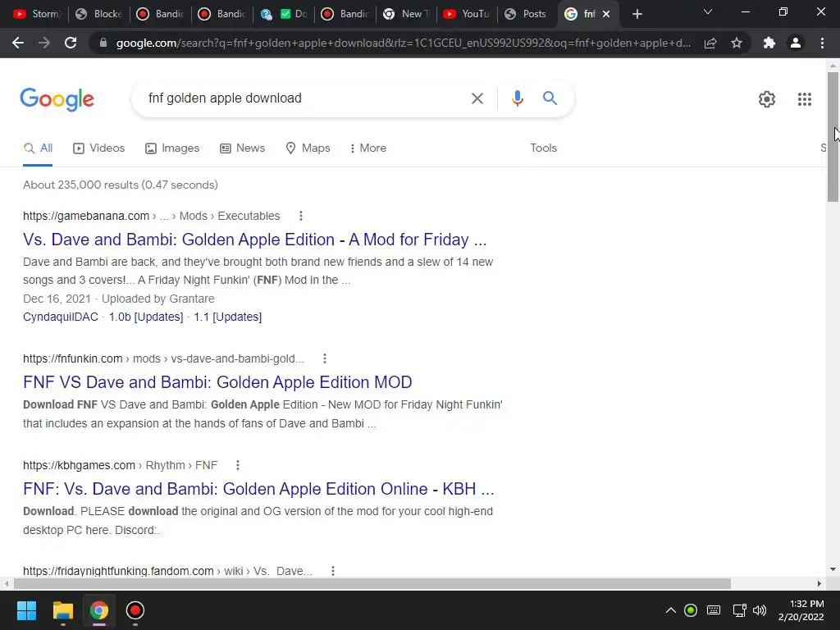Open the 1.0b [Updates] sitelink
Image resolution: width=840 pixels, height=630 pixels.
click(x=146, y=317)
